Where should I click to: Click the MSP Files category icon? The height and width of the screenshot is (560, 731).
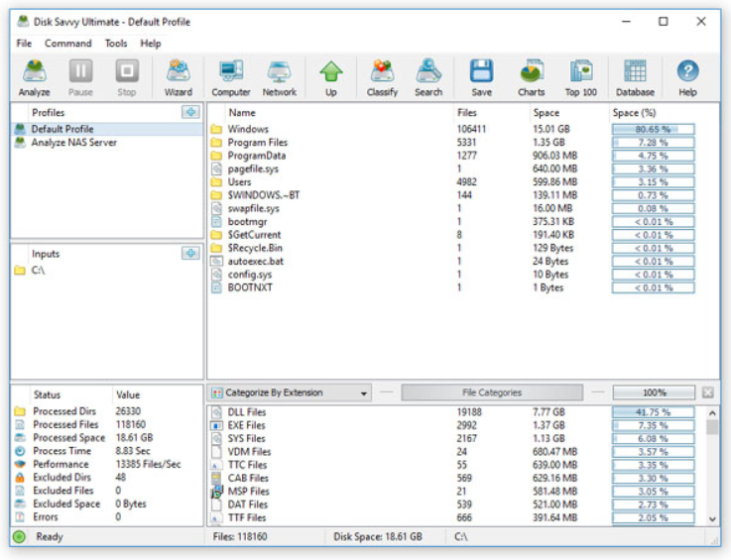tap(216, 492)
